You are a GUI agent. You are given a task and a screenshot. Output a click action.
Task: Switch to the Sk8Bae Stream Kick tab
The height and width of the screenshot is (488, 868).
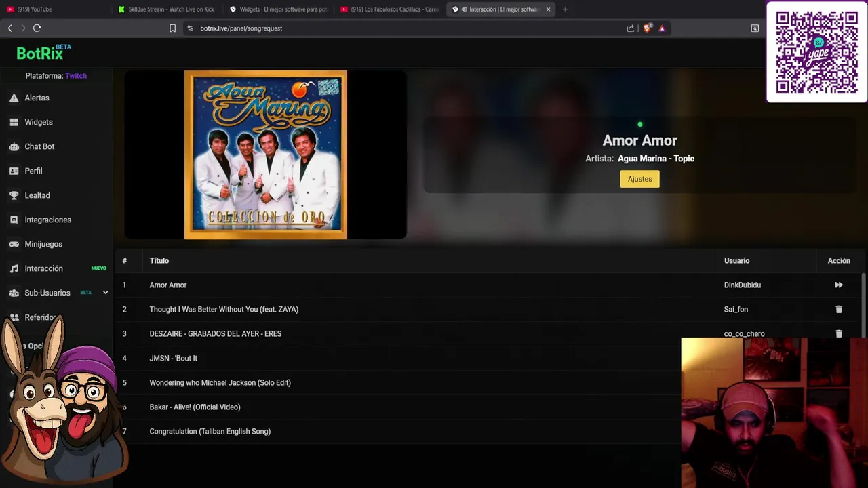tap(166, 9)
